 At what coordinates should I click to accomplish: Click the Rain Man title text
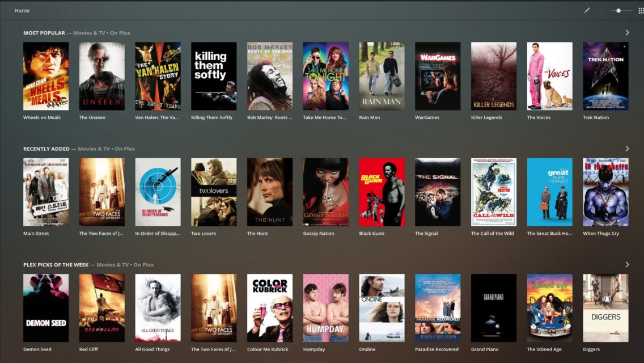[x=369, y=117]
